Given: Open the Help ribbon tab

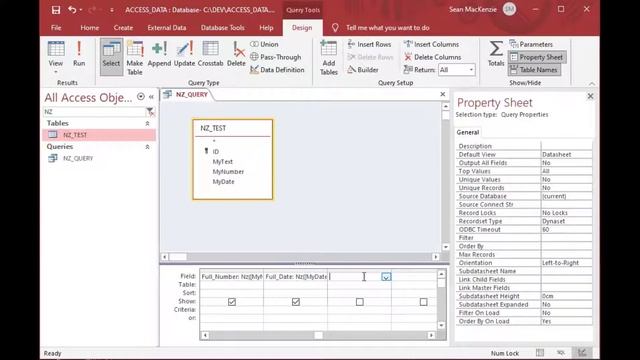Looking at the screenshot, I should 266,28.
